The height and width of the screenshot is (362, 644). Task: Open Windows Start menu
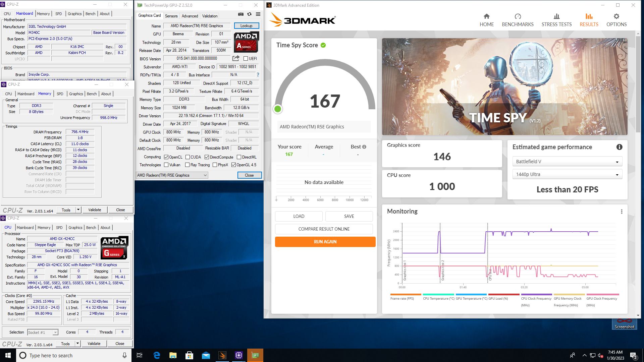(8, 355)
